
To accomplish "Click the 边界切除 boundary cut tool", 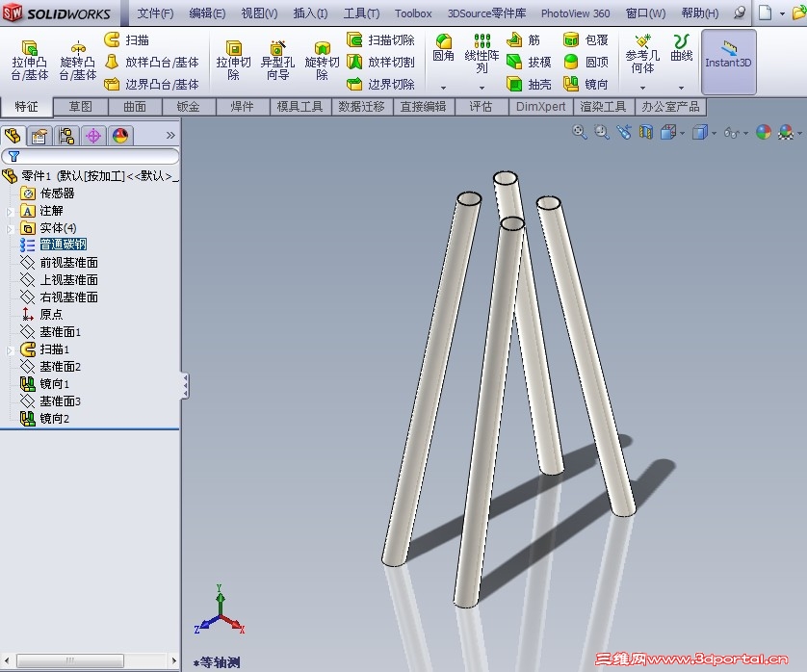I will tap(380, 84).
